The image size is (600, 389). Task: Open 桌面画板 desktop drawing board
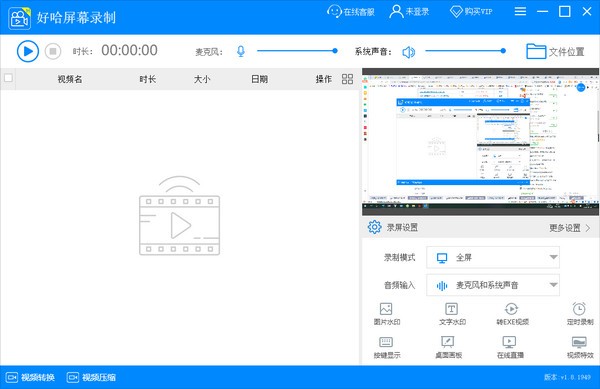tap(448, 347)
